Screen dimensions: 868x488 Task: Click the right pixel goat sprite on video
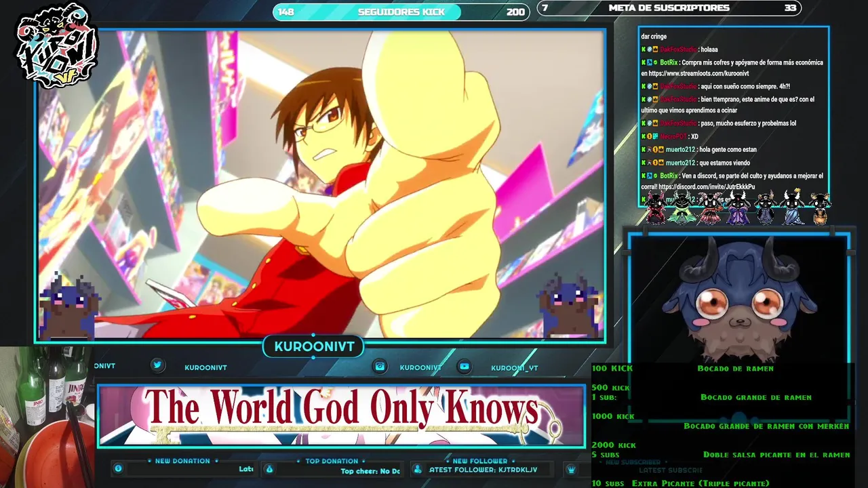(x=569, y=306)
